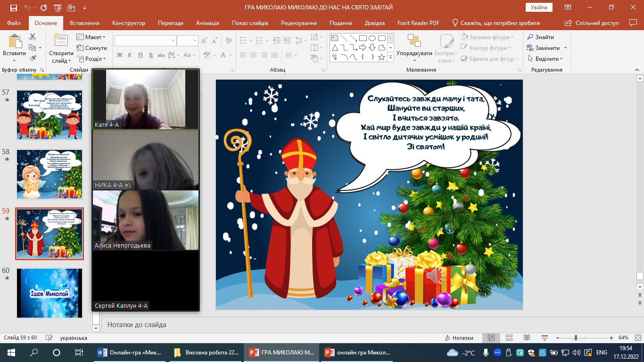Switch to Slide Sorter view
The image size is (644, 362).
509,338
